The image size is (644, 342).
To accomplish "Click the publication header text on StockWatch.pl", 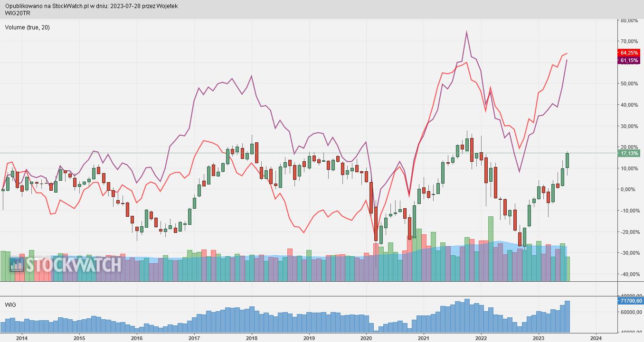I will coord(92,6).
